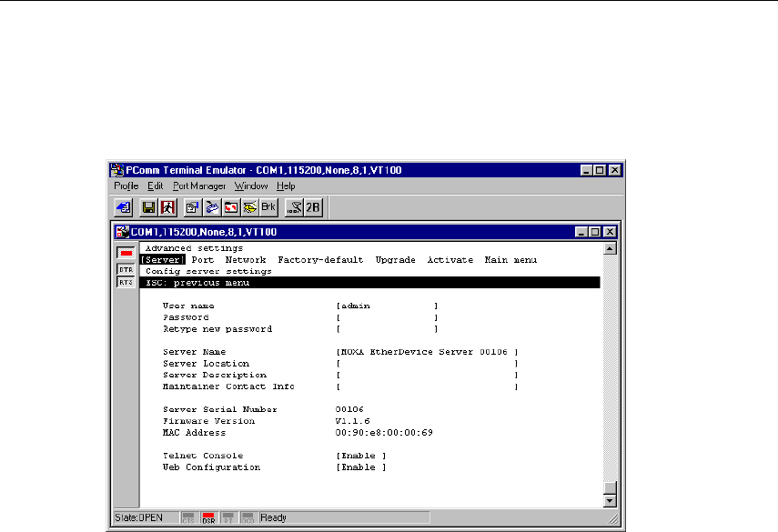Toggle the DTR line button
The image size is (778, 532).
[126, 269]
